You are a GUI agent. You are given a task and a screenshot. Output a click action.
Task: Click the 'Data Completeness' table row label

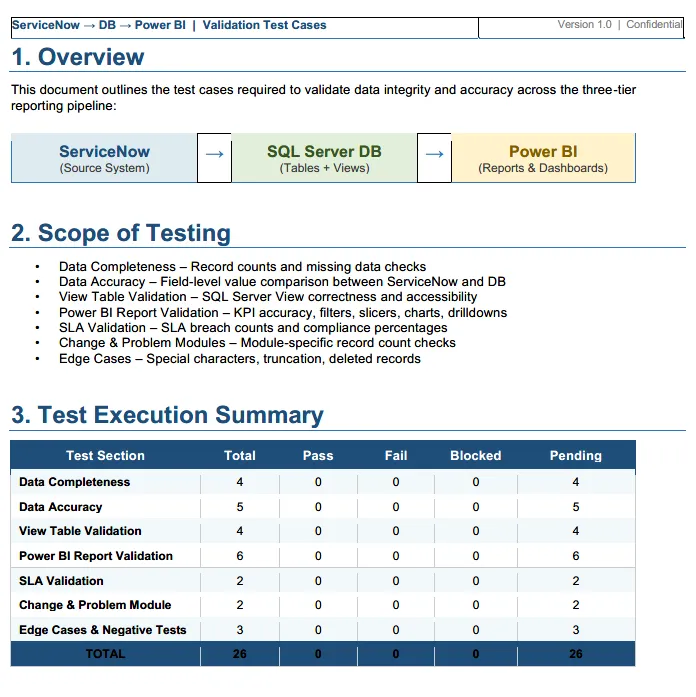coord(74,482)
